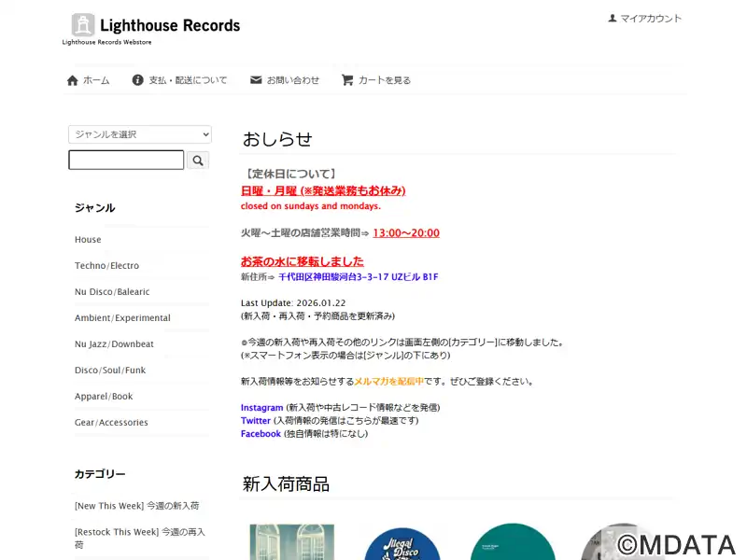
Task: Open the Facebook link
Action: [261, 434]
